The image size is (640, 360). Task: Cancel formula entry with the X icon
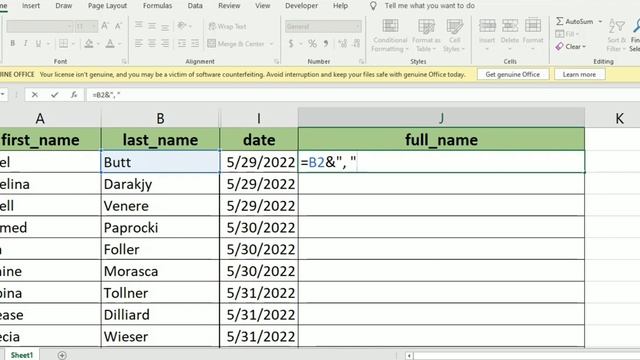coord(35,95)
